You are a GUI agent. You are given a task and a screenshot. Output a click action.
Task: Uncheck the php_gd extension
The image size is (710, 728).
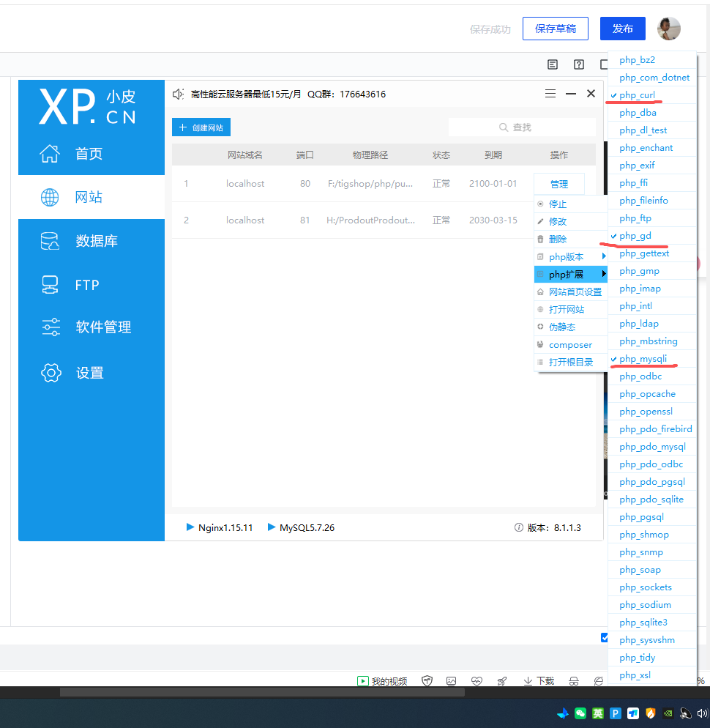(635, 236)
